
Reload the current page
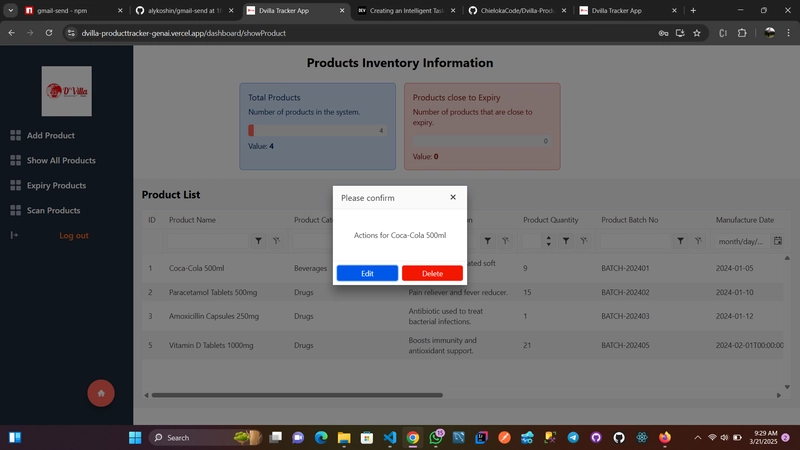[49, 33]
